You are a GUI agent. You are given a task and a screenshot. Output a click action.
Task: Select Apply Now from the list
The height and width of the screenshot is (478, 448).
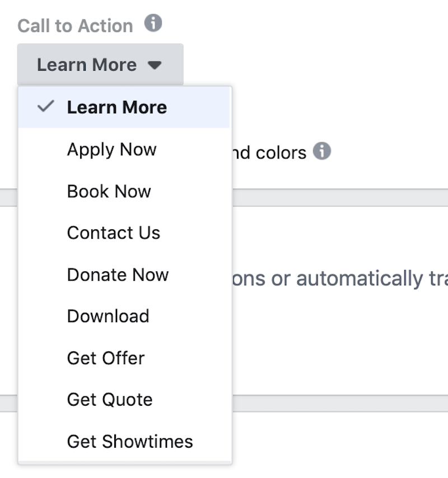tap(111, 149)
